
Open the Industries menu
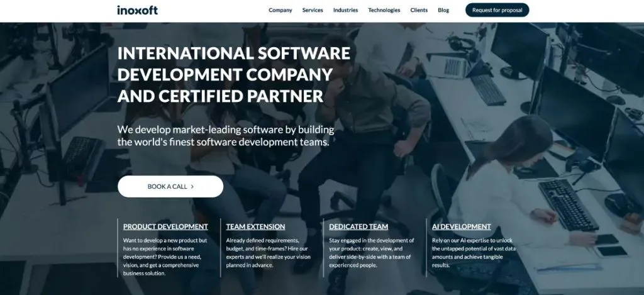[x=345, y=10]
